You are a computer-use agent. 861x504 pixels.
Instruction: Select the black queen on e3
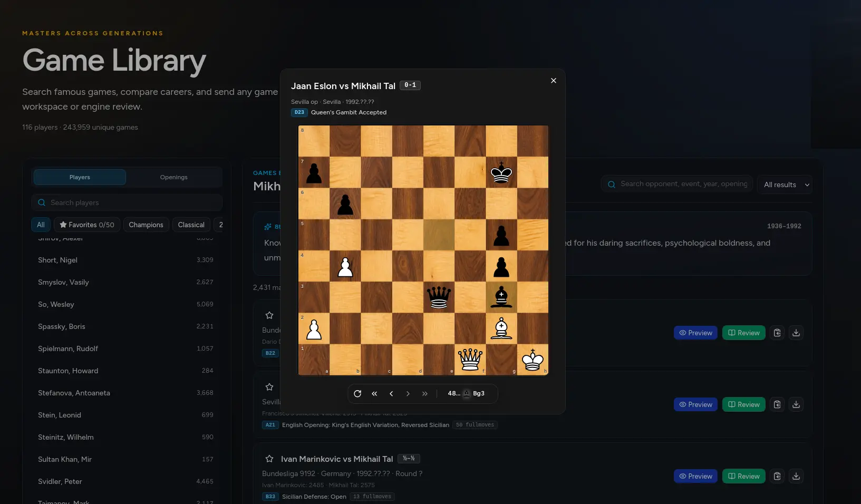(439, 297)
